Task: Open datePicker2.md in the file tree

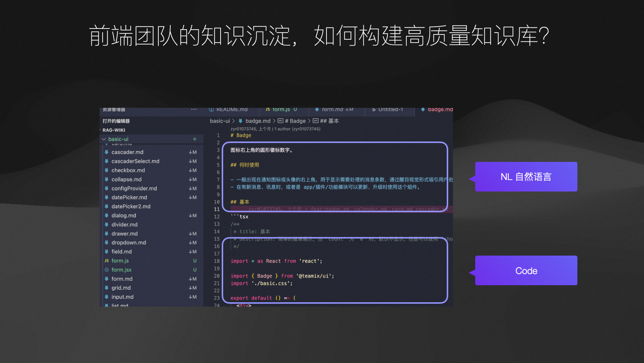Action: coord(131,206)
